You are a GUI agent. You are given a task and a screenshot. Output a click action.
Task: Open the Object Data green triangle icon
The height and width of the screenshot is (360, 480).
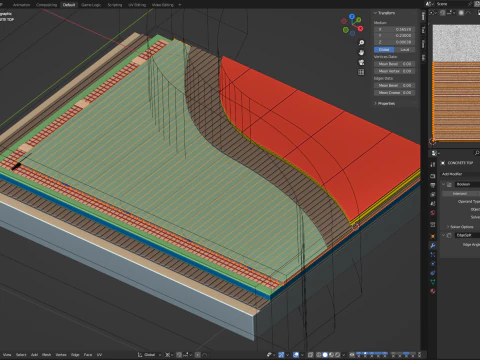[433, 282]
